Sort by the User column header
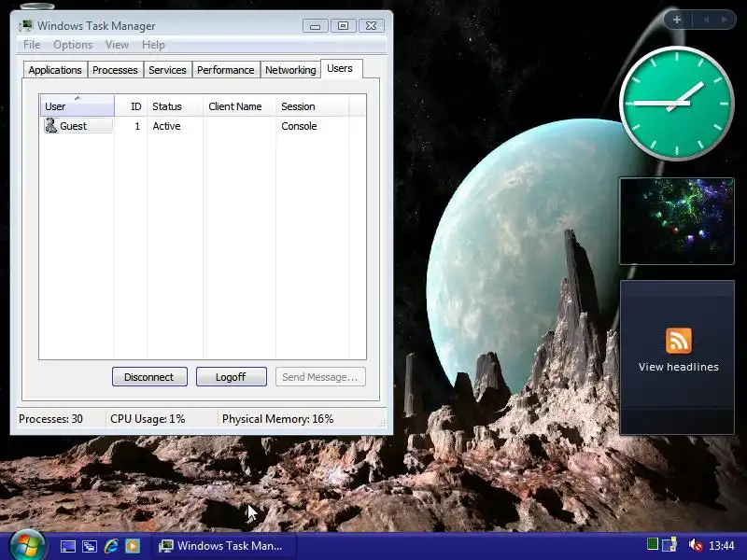747x560 pixels. (x=78, y=105)
